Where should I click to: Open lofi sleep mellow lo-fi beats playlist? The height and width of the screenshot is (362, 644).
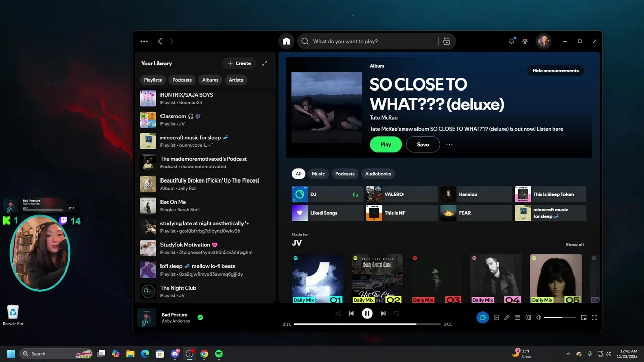tap(206, 270)
